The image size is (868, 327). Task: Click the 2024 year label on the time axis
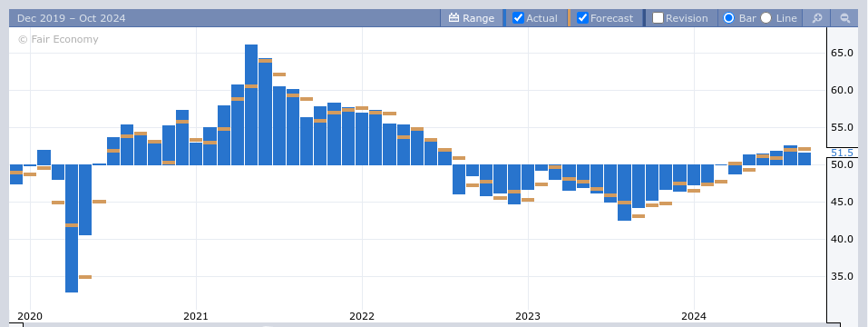pos(694,316)
